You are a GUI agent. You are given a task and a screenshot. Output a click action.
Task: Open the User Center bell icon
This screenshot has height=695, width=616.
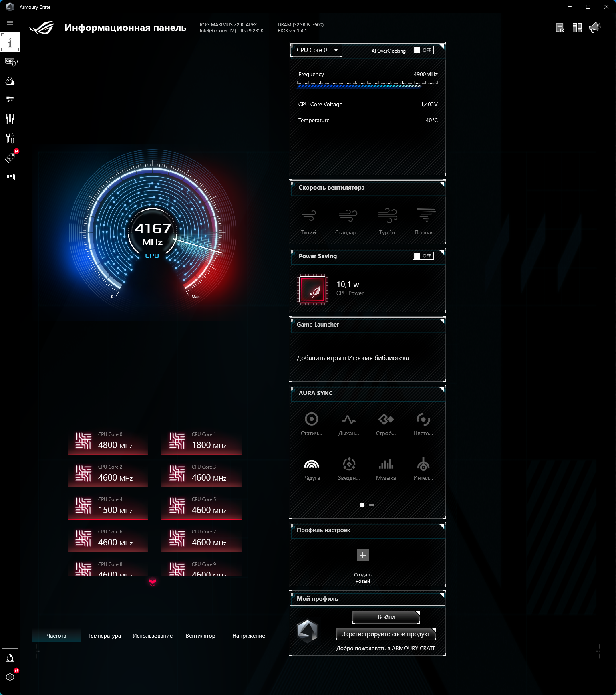point(10,658)
